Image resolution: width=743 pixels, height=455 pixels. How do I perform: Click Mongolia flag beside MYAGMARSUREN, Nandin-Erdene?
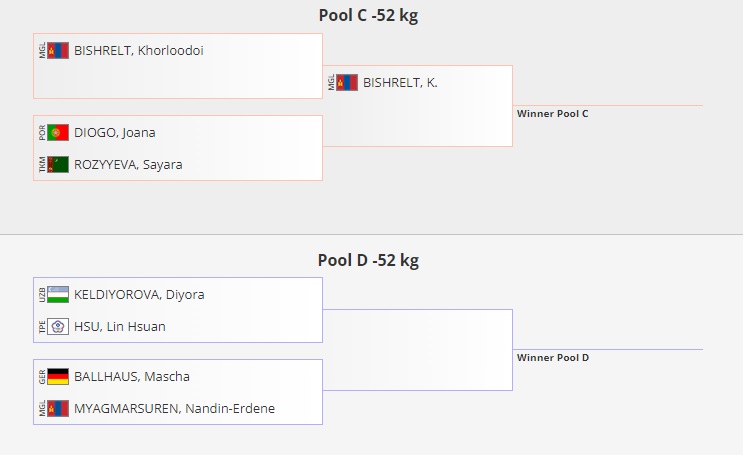(x=58, y=408)
